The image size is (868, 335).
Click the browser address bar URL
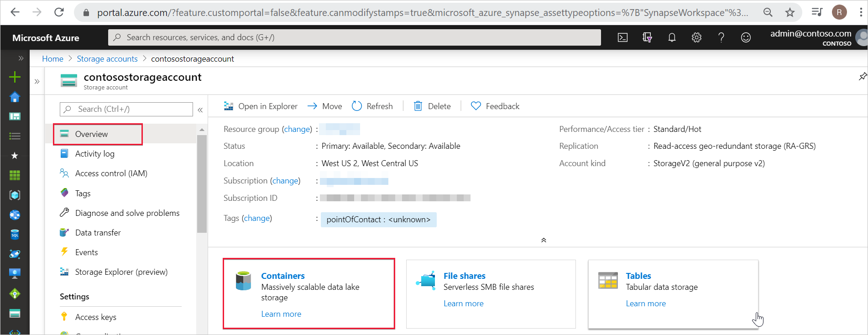point(422,13)
